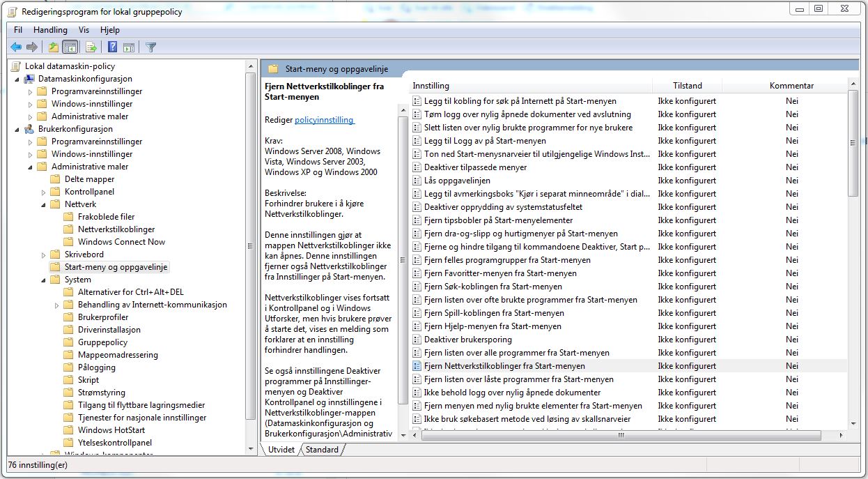Collapse the Nettverk tree node

click(x=43, y=204)
